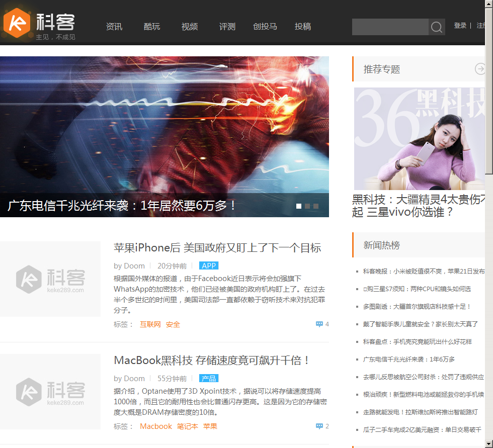Open hot news 去哪儿反思被航空公司封杀
This screenshot has height=448, width=493.
(424, 377)
